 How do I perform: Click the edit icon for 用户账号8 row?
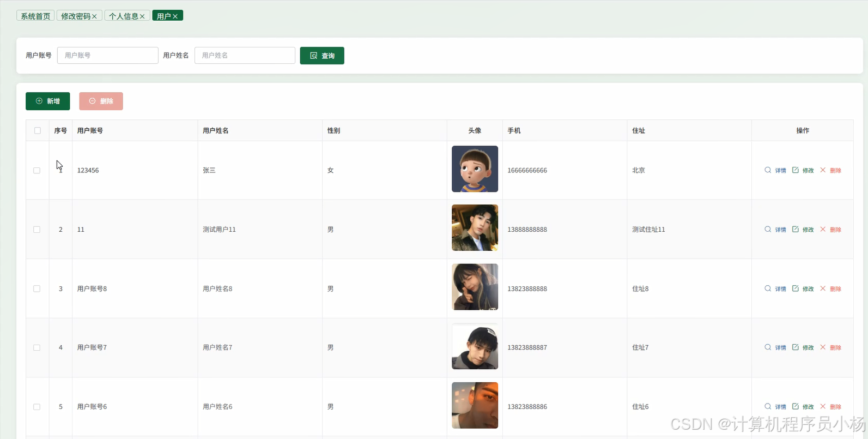[x=796, y=288]
